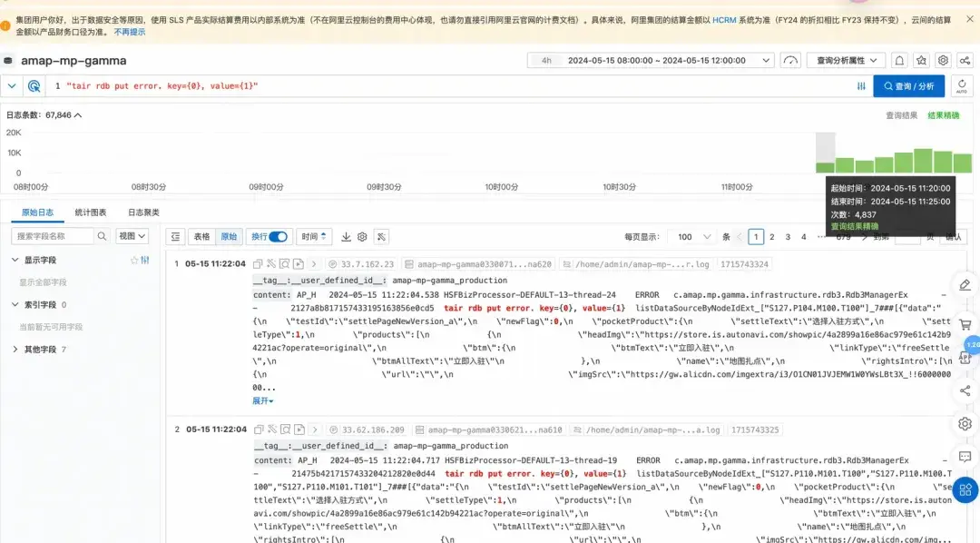
Task: Open the 查询分析属性 dropdown
Action: point(847,61)
